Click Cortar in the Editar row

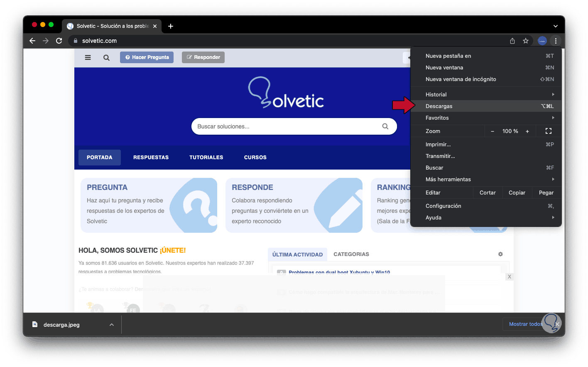click(488, 192)
